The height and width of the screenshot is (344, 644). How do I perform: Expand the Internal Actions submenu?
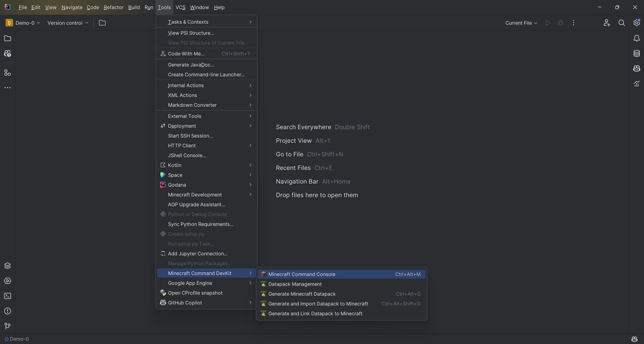tap(206, 85)
